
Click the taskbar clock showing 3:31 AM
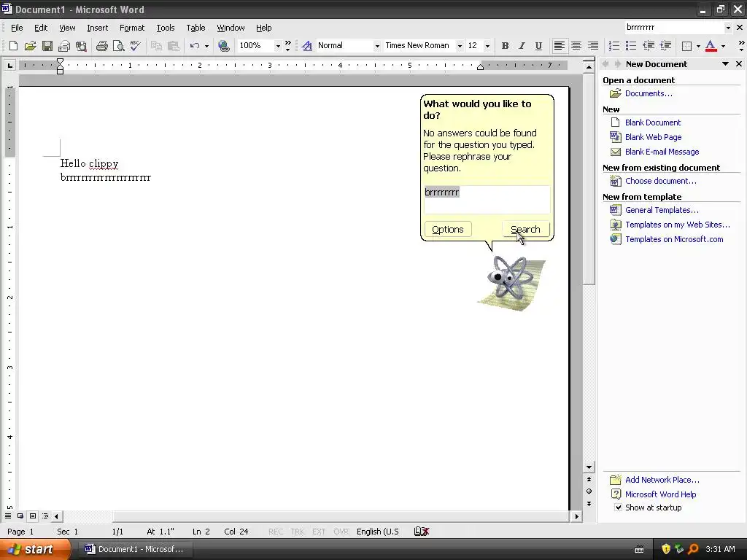coord(720,549)
